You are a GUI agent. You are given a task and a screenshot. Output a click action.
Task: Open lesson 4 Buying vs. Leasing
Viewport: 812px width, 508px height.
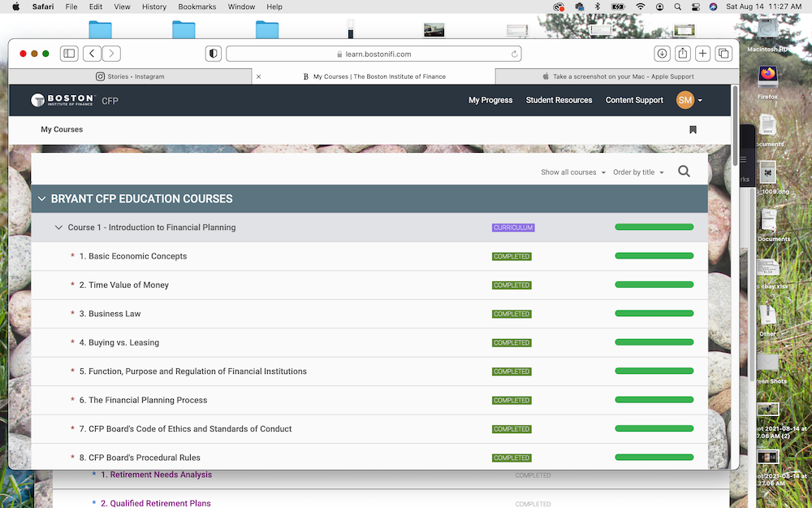[119, 342]
